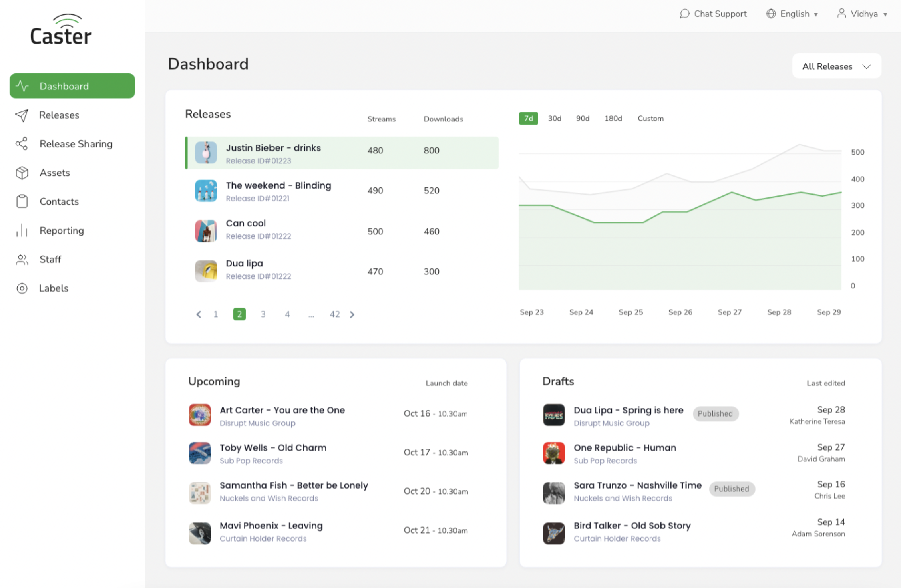Switch chart to 180d range

613,118
